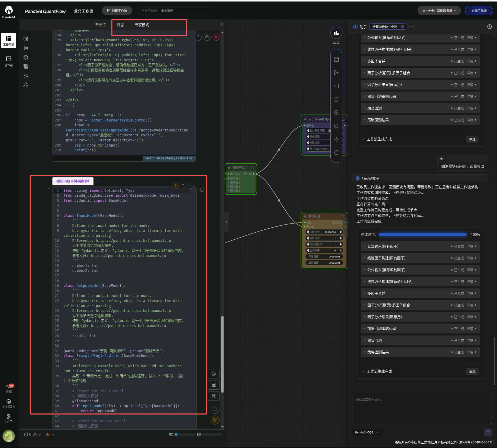
Task: Switch to the 日志 log tab
Action: [120, 25]
